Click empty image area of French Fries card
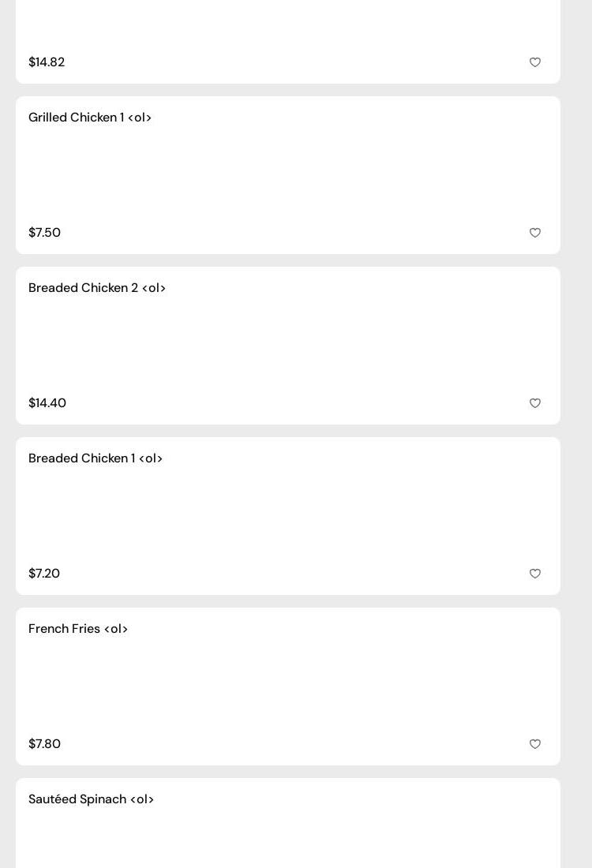 (288, 687)
